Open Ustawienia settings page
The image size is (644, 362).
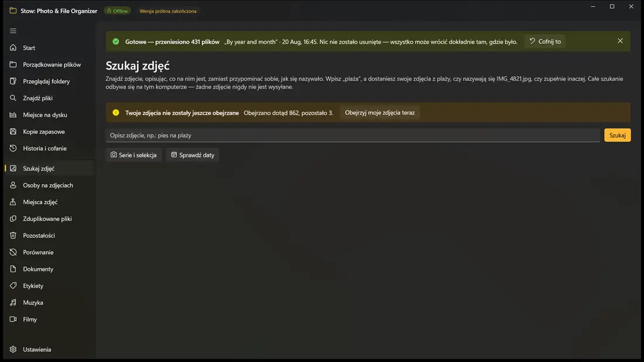tap(49, 349)
